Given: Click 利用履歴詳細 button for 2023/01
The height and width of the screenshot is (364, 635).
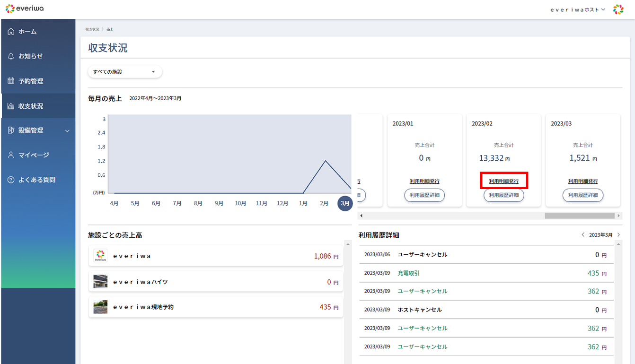Looking at the screenshot, I should coord(424,195).
